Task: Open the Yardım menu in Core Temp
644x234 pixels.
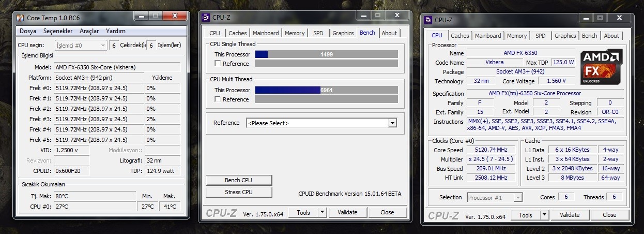Action: tap(116, 31)
